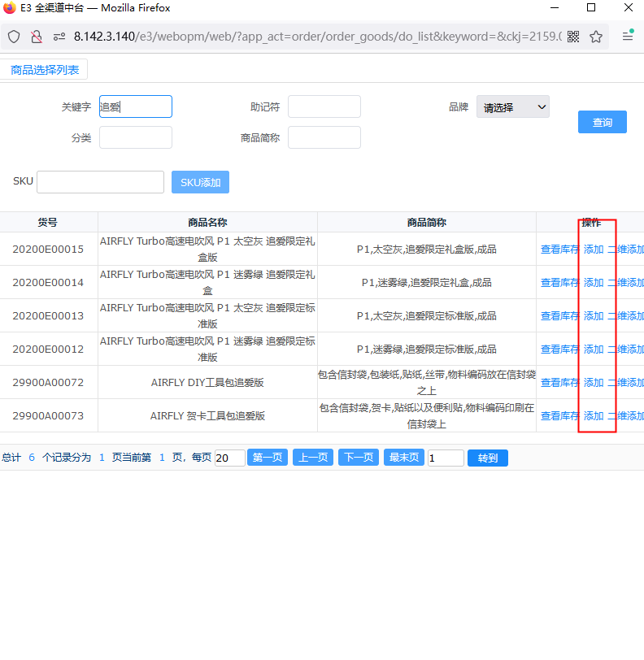Go to first page with 第一页 button
The height and width of the screenshot is (660, 644).
pyautogui.click(x=268, y=457)
